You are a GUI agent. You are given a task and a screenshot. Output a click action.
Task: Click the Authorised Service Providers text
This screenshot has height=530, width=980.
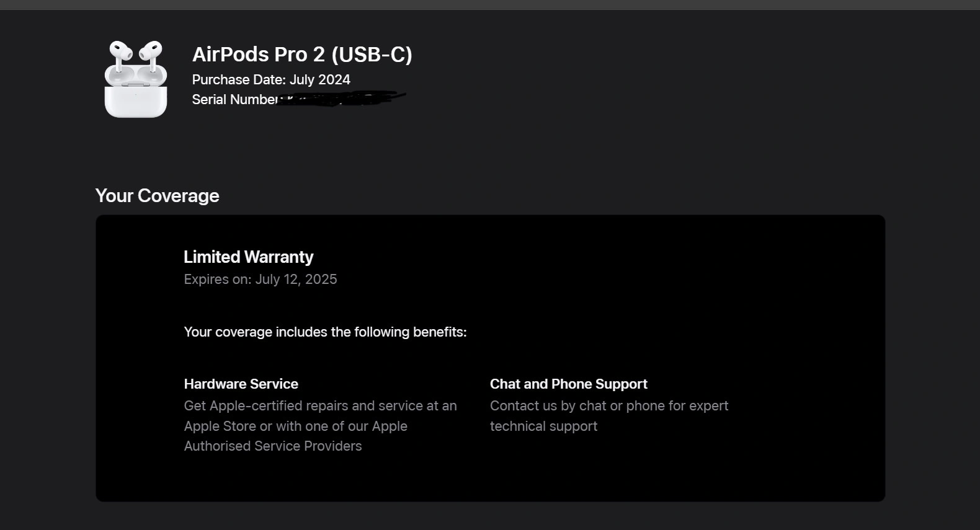(273, 446)
